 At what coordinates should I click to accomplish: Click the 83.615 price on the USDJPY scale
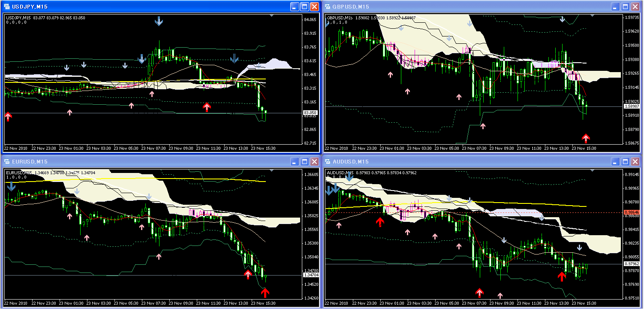coord(310,61)
